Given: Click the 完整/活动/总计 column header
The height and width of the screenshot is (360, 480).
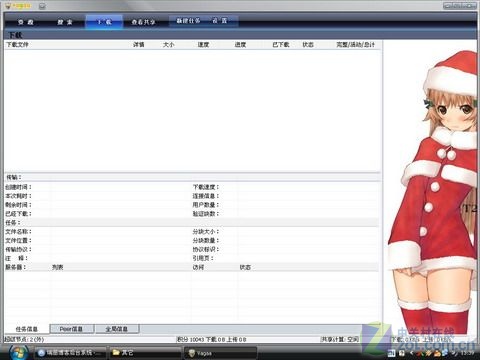Looking at the screenshot, I should click(356, 45).
